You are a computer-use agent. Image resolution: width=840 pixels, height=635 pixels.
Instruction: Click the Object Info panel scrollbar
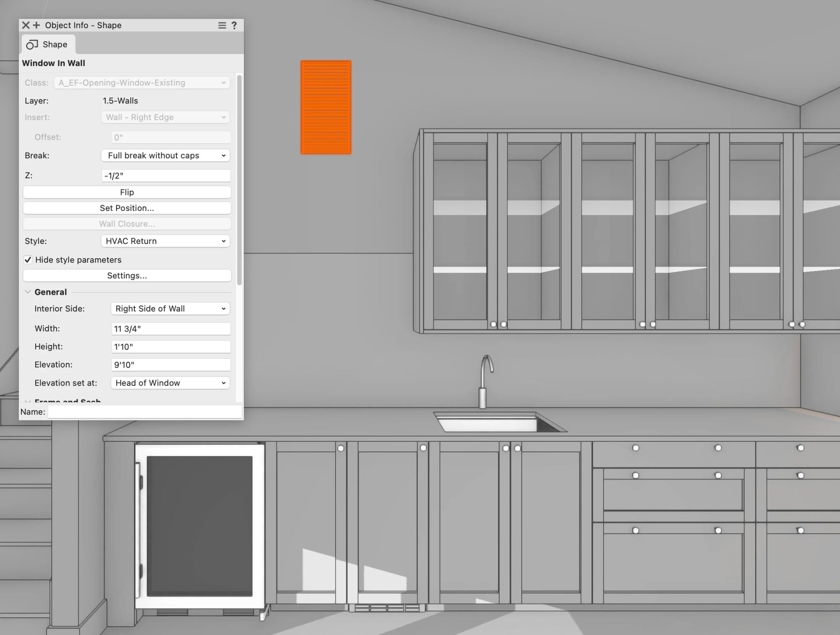click(x=239, y=181)
